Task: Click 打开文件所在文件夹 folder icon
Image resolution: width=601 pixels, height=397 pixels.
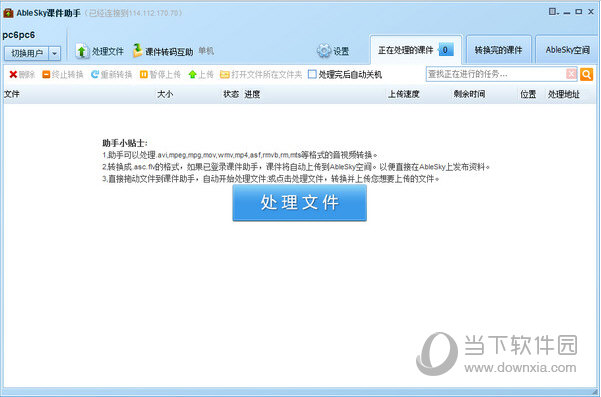Action: 225,74
